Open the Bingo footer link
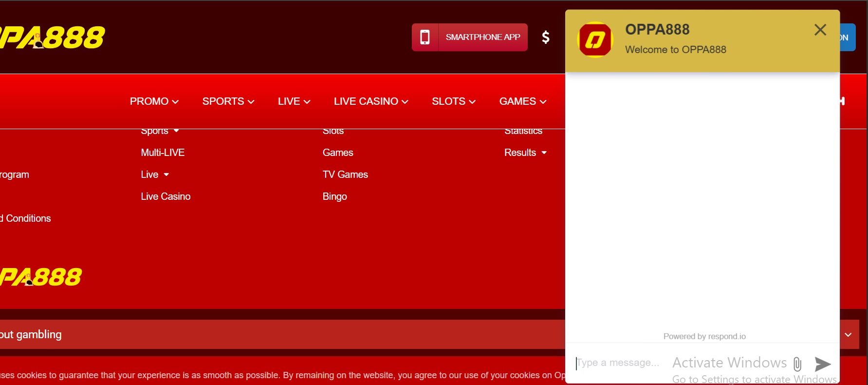The height and width of the screenshot is (385, 868). (x=334, y=196)
